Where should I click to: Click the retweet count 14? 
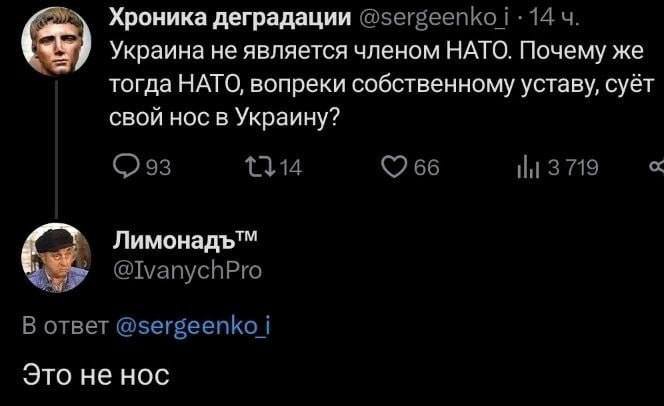click(x=287, y=169)
